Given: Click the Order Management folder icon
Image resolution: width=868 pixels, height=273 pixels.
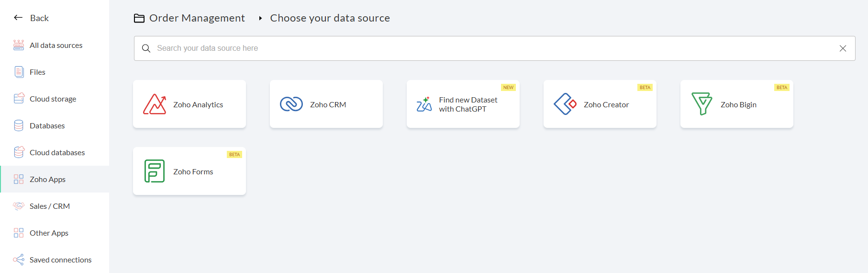Looking at the screenshot, I should [139, 18].
